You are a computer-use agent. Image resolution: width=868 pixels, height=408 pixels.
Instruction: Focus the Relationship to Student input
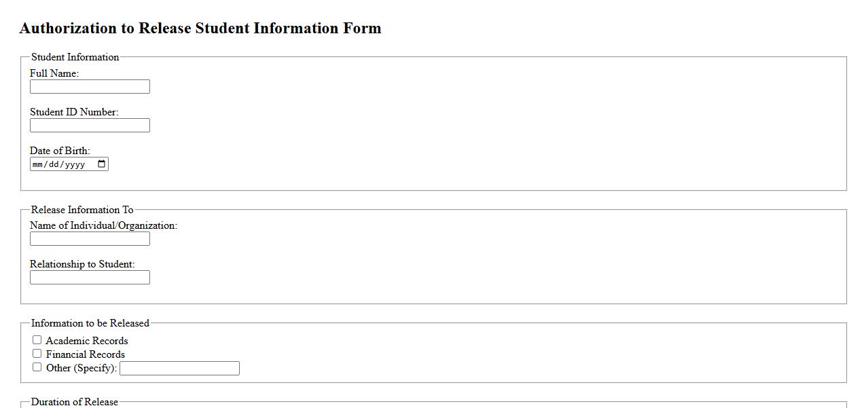90,278
